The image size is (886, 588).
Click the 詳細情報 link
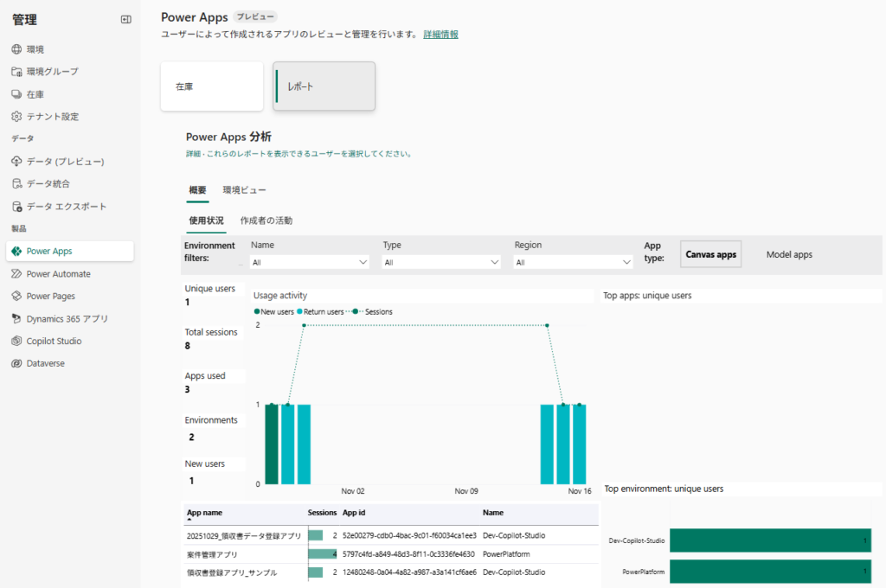[440, 35]
